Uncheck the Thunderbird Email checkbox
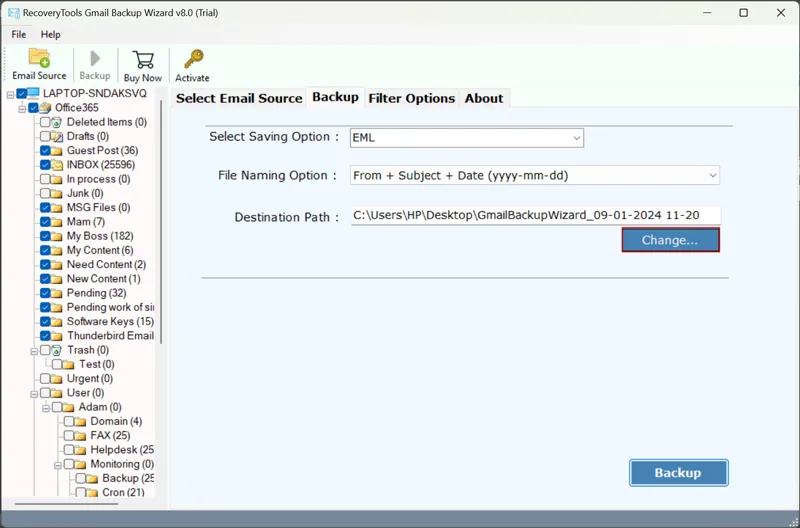The image size is (800, 528). tap(45, 336)
